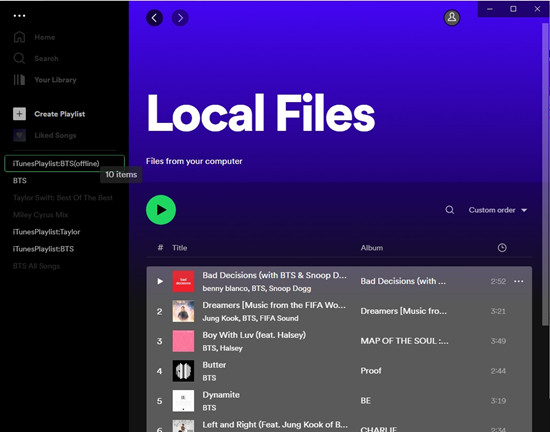Open the Custom order sort dropdown

click(498, 210)
